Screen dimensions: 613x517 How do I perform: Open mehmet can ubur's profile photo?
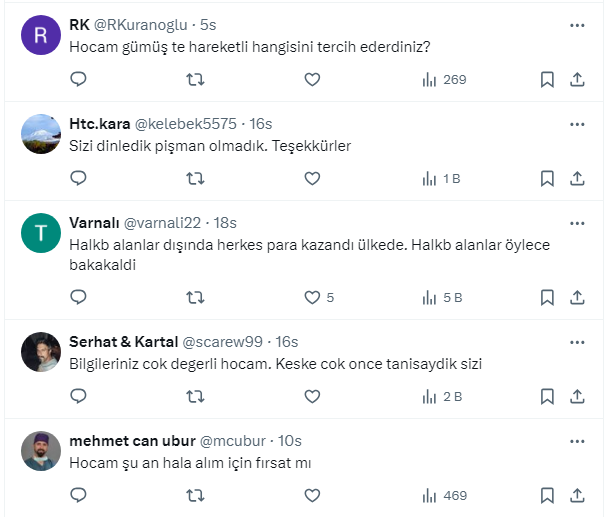click(40, 452)
